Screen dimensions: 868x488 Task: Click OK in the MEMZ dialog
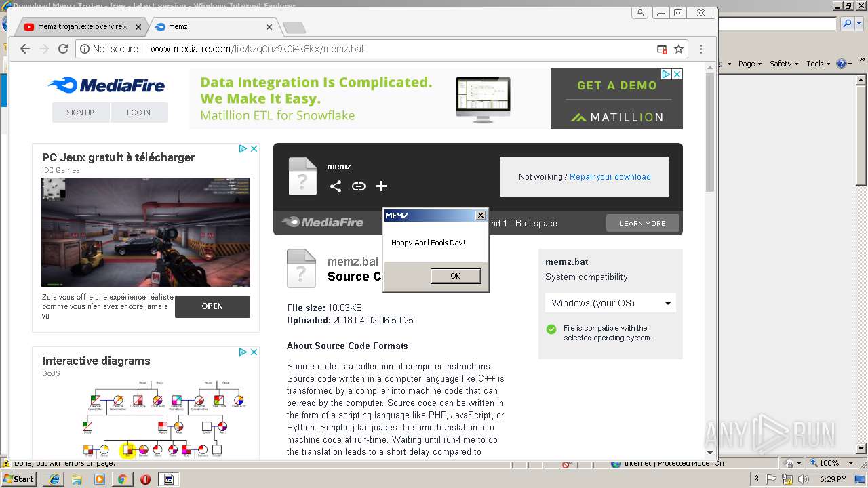(455, 276)
